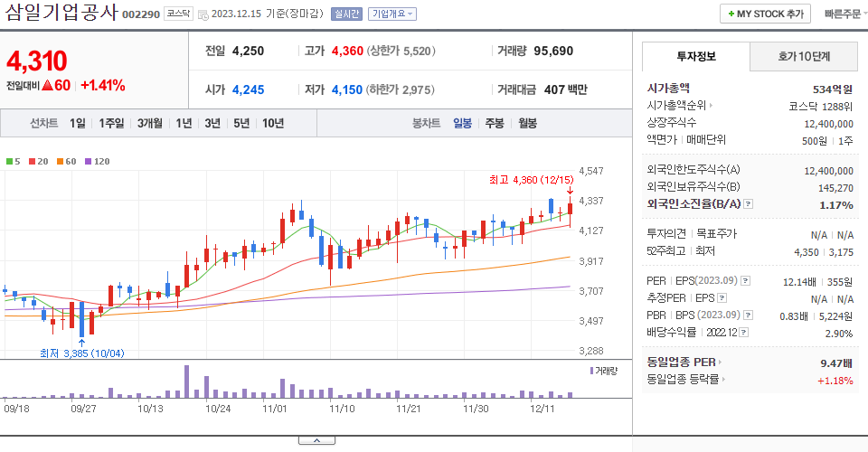Click the stock name 삼일기업공사
868x452 pixels.
tap(61, 13)
